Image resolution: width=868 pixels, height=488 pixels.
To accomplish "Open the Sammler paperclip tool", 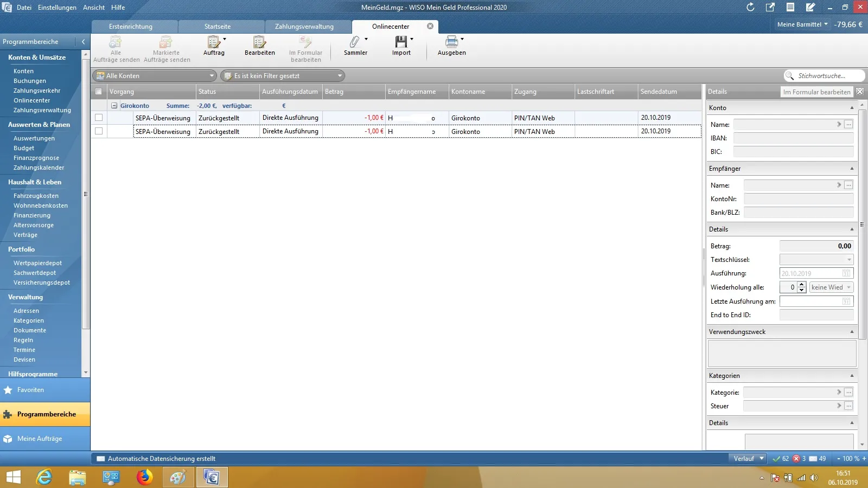I will [355, 42].
